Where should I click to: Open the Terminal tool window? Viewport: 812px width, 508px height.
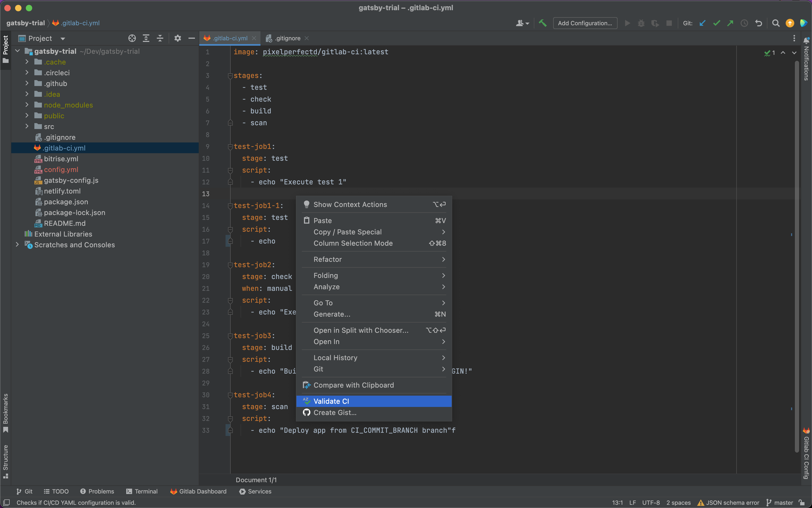point(142,491)
